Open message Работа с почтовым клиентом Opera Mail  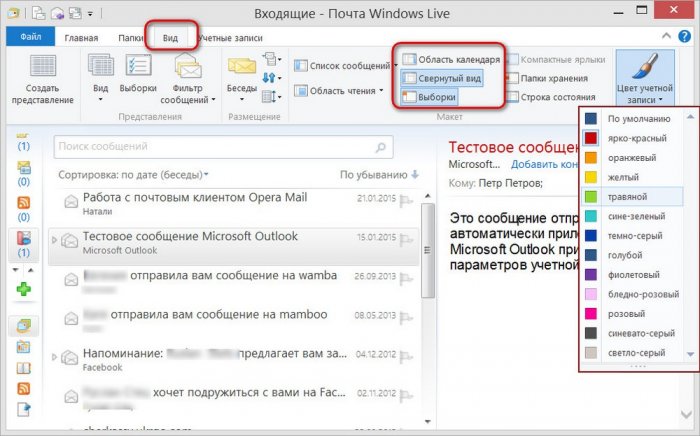tap(233, 203)
